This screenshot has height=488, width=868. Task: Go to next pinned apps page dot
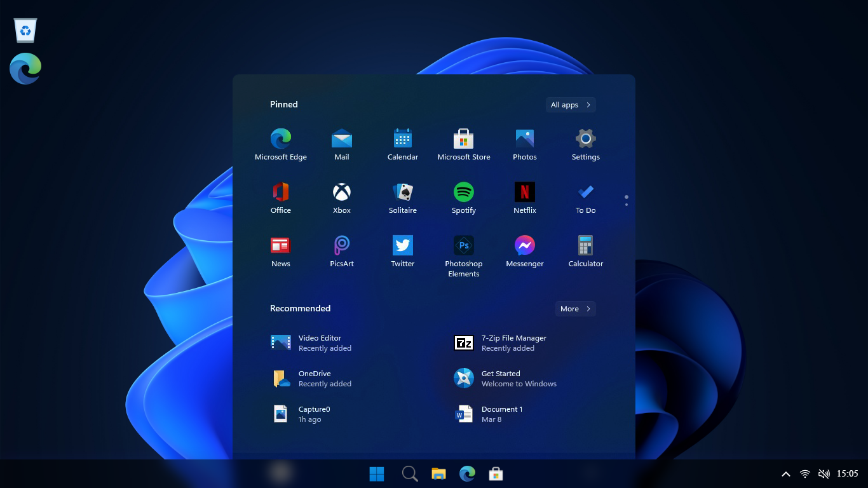(x=627, y=205)
